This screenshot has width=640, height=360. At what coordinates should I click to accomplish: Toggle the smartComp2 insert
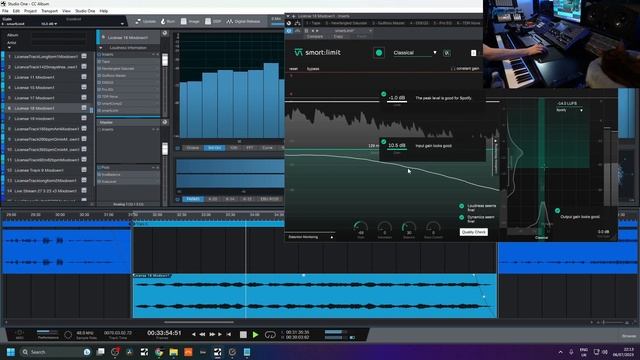pyautogui.click(x=99, y=104)
